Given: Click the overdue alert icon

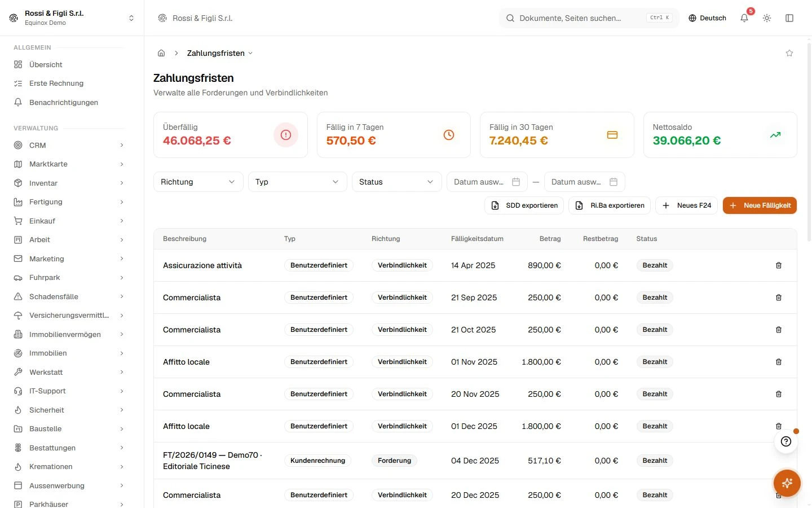Looking at the screenshot, I should 286,135.
